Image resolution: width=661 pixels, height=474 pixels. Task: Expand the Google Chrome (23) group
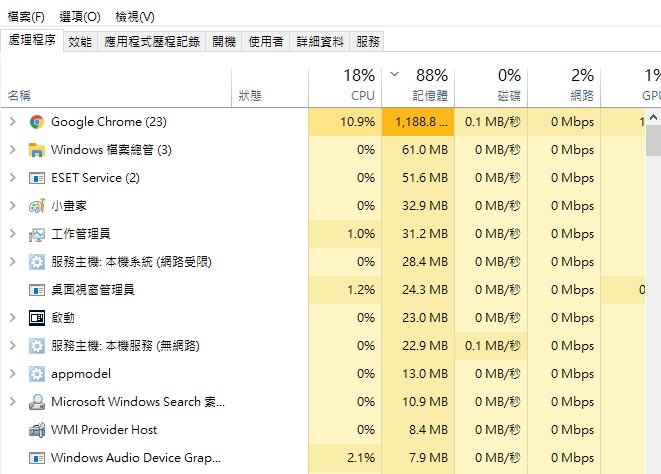point(13,122)
